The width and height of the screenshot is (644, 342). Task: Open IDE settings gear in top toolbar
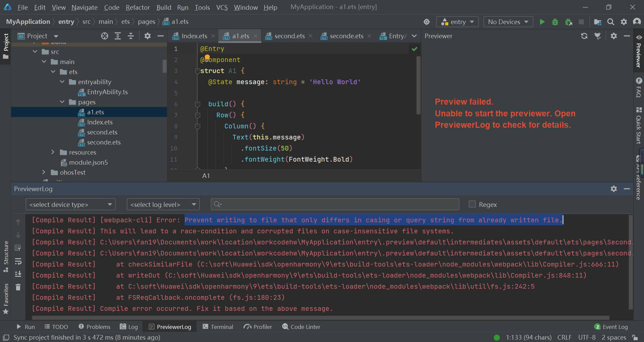click(x=624, y=22)
